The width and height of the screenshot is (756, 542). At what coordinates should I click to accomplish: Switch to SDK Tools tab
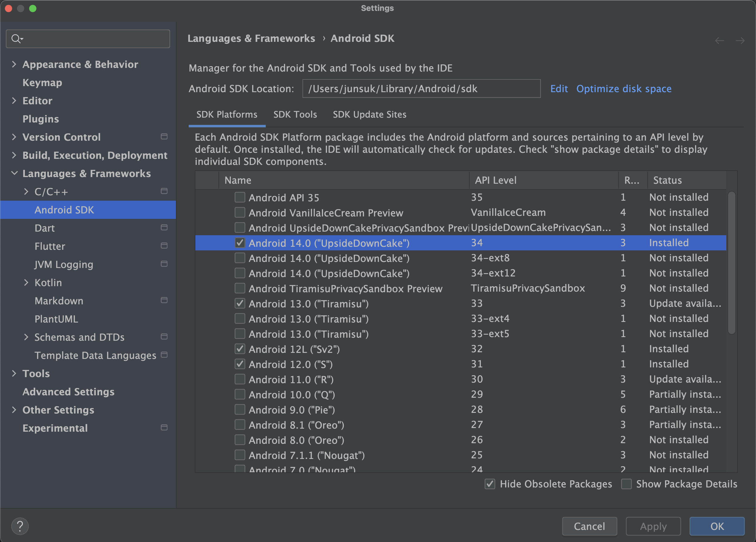[x=295, y=114]
